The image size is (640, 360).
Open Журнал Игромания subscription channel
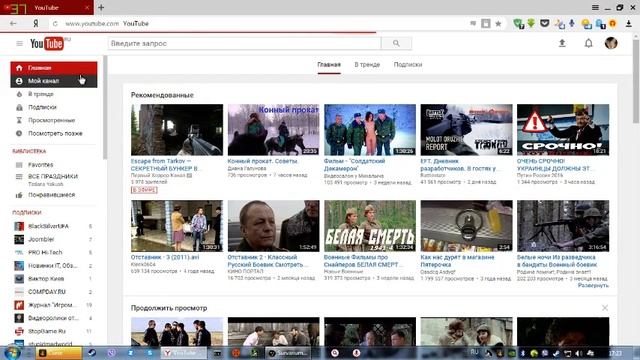[53, 305]
